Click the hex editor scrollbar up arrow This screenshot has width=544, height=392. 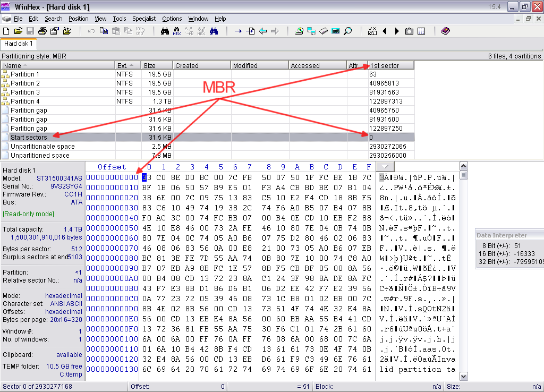tap(463, 166)
